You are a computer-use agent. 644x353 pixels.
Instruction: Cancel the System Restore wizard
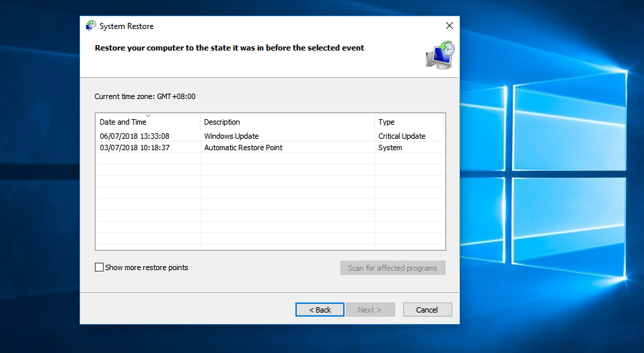click(x=427, y=310)
